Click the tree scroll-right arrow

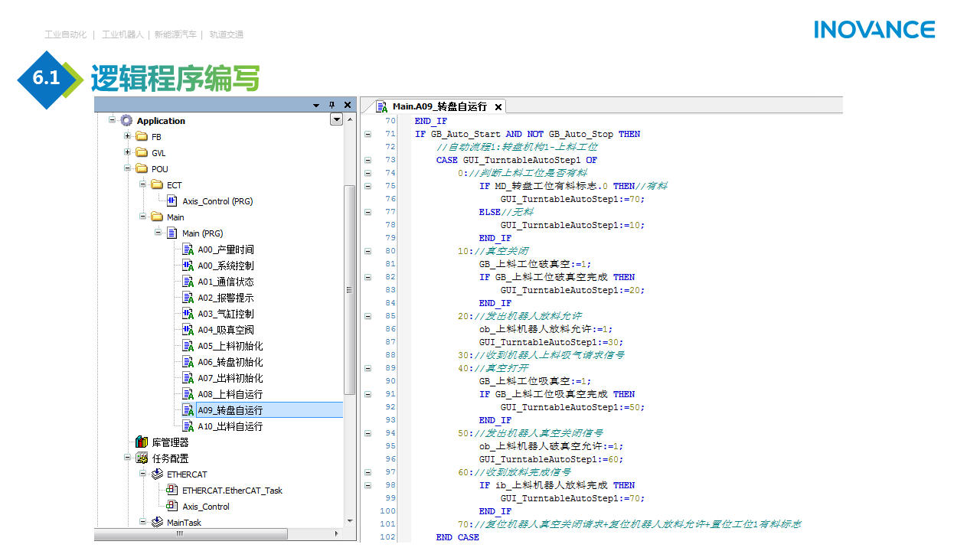click(x=336, y=533)
